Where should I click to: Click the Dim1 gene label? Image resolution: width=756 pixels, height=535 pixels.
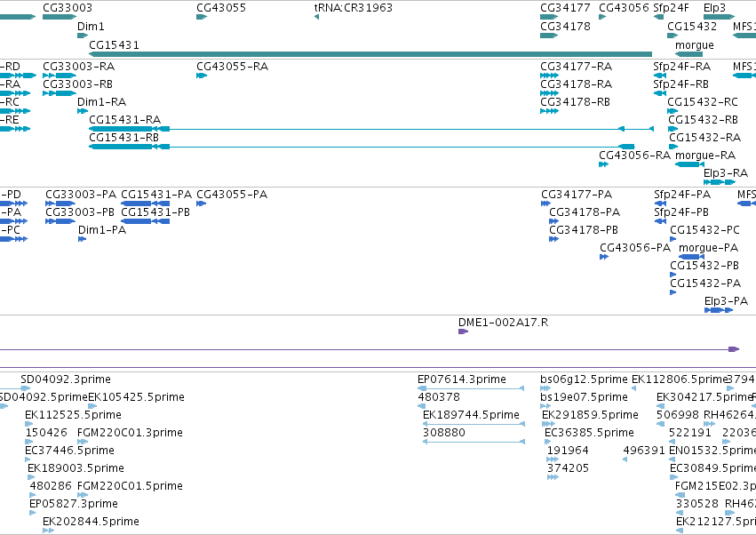(91, 26)
